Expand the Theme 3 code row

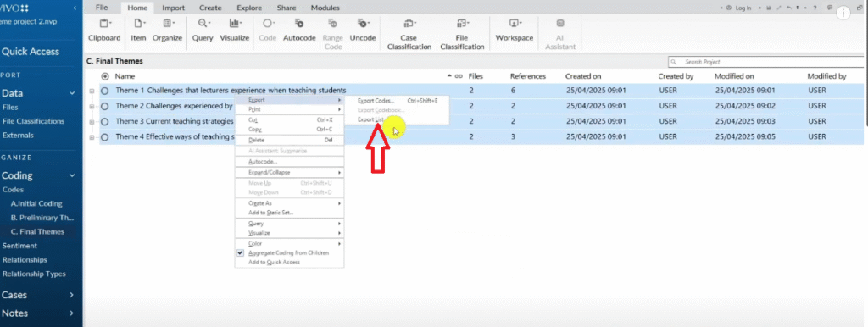tap(92, 121)
